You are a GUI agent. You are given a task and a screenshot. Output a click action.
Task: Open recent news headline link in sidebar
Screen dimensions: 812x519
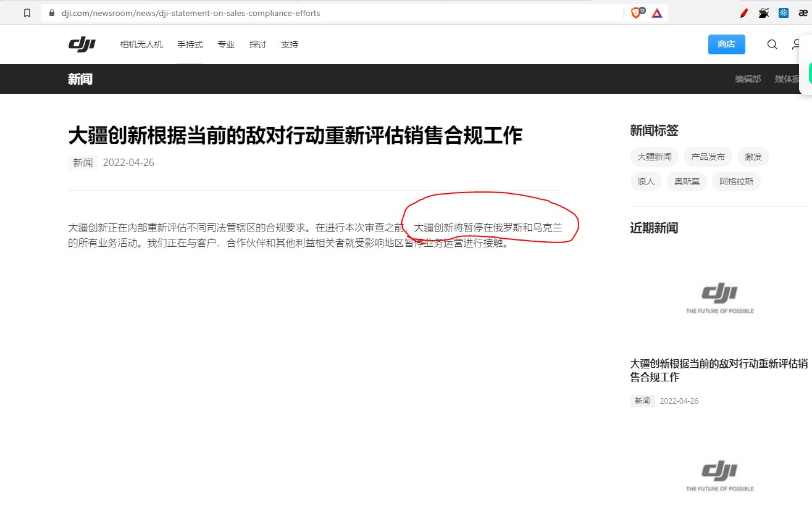[719, 370]
